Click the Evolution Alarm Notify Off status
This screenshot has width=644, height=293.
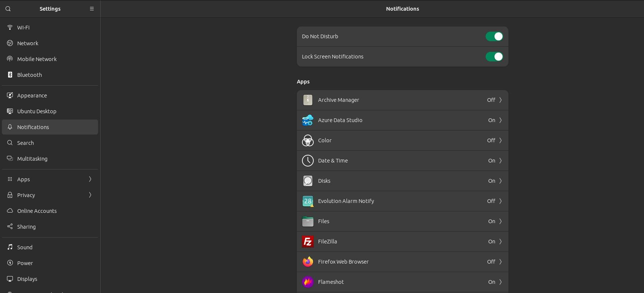(x=491, y=201)
